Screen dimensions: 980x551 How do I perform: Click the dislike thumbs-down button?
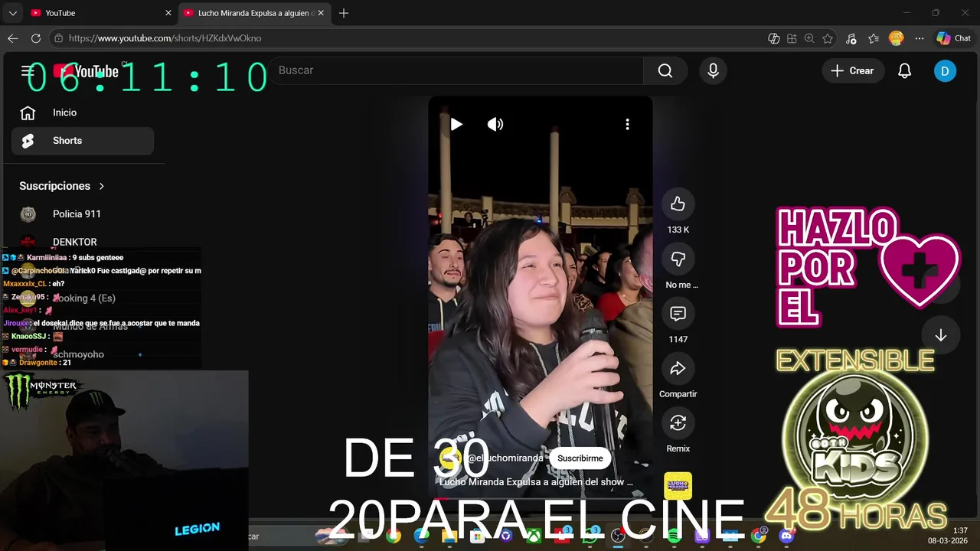pyautogui.click(x=678, y=259)
